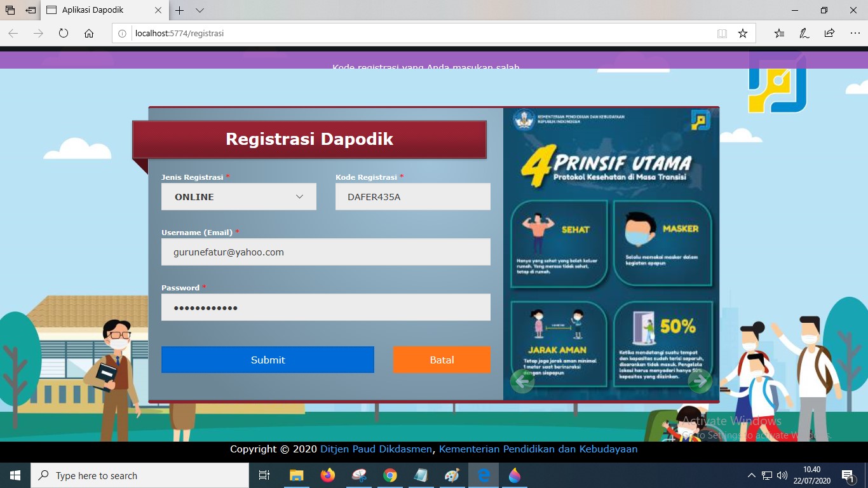Open the Ditjen Paud Dikdasmen link
868x488 pixels.
point(377,449)
